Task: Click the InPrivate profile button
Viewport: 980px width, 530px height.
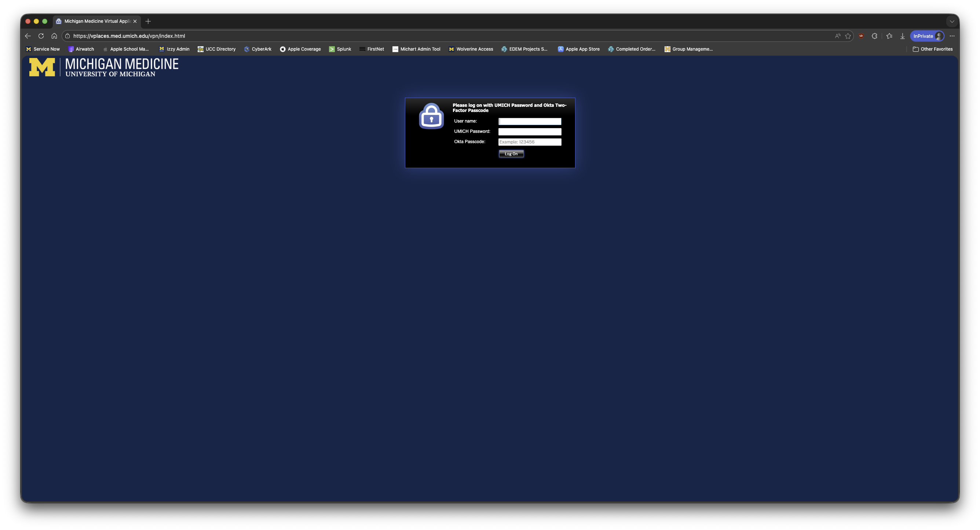Action: [927, 36]
